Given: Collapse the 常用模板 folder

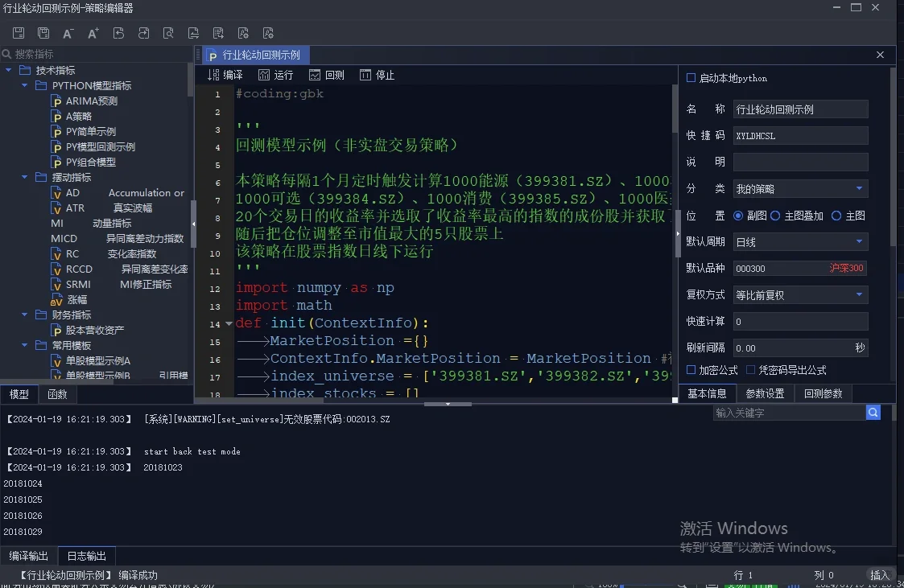Looking at the screenshot, I should [x=24, y=345].
